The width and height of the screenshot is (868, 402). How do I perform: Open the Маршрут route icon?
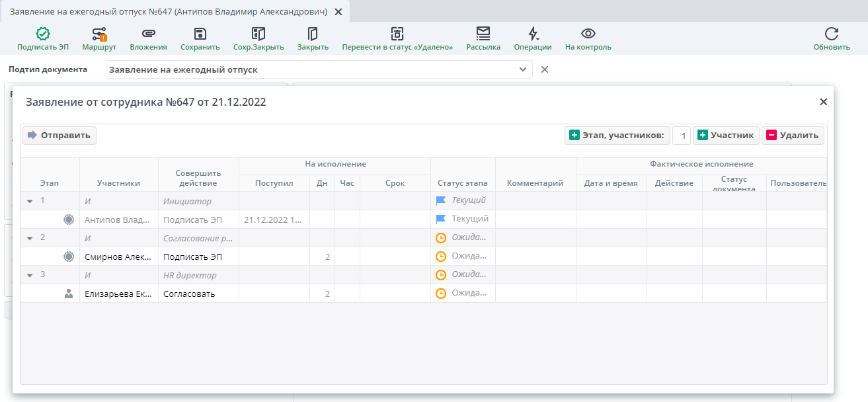click(x=99, y=34)
